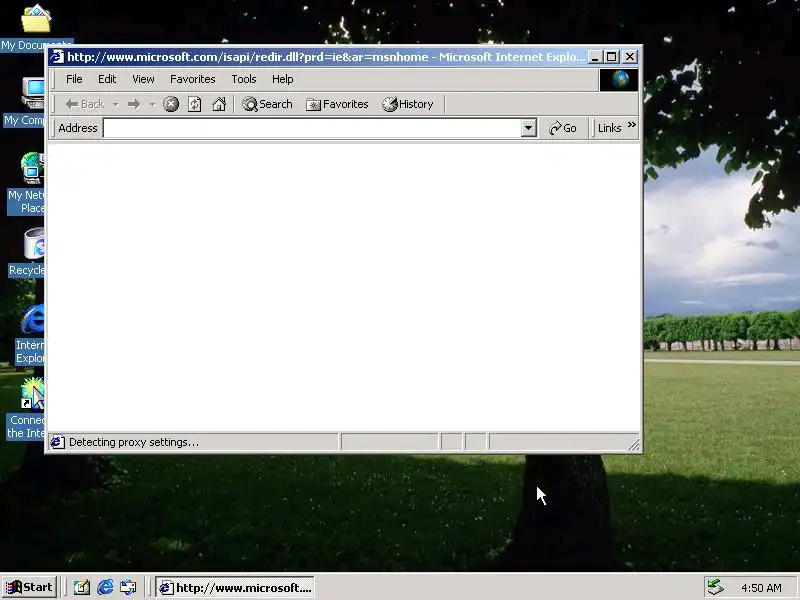Screen dimensions: 800x600
Task: Open the View menu
Action: click(x=143, y=79)
